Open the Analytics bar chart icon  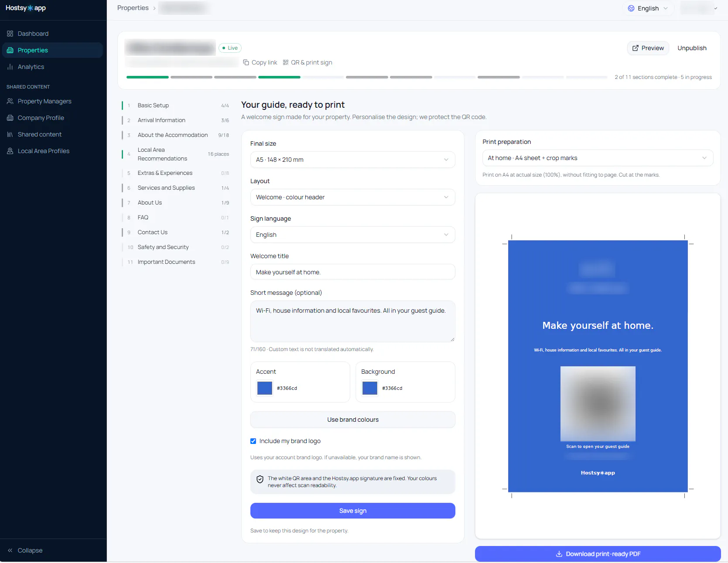click(x=10, y=67)
